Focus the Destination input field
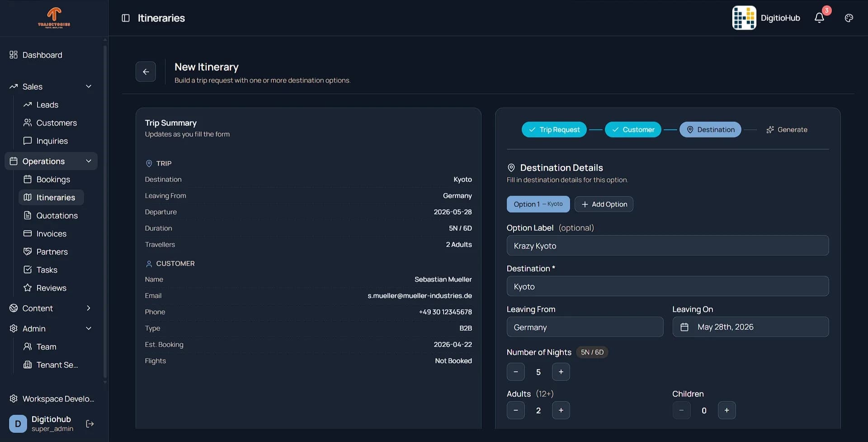The height and width of the screenshot is (442, 868). [x=668, y=286]
